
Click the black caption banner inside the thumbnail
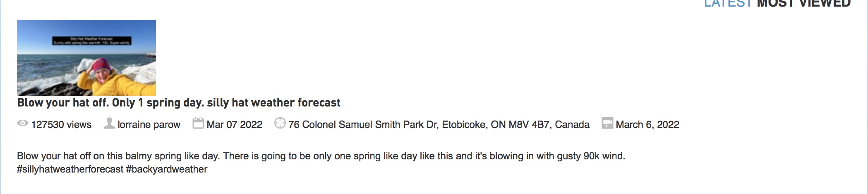pyautogui.click(x=92, y=40)
